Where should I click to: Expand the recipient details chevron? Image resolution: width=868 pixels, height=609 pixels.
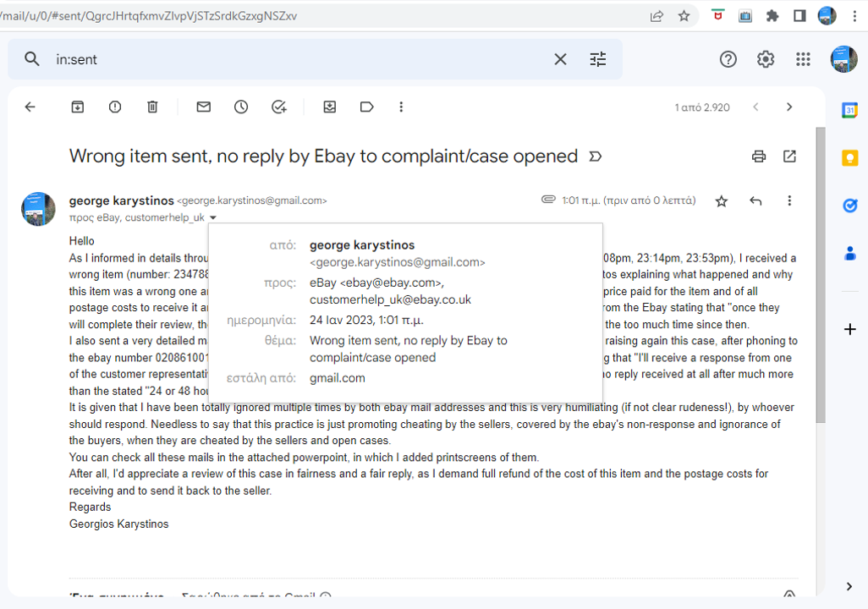click(213, 217)
